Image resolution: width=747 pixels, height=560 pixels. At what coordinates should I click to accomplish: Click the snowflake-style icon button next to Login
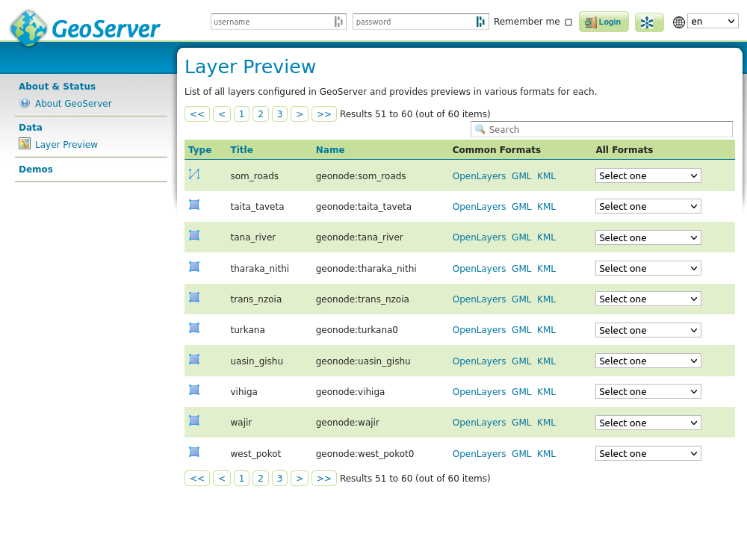coord(649,22)
